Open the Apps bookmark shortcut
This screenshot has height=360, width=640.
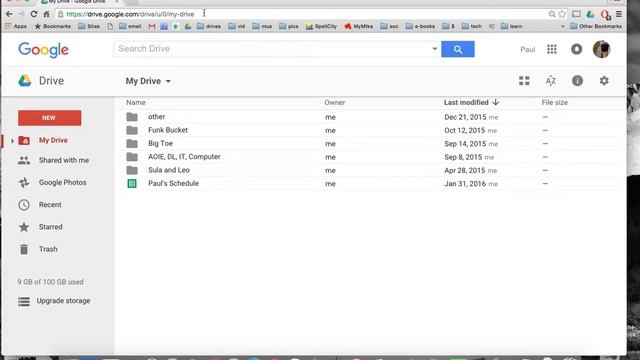(16, 27)
